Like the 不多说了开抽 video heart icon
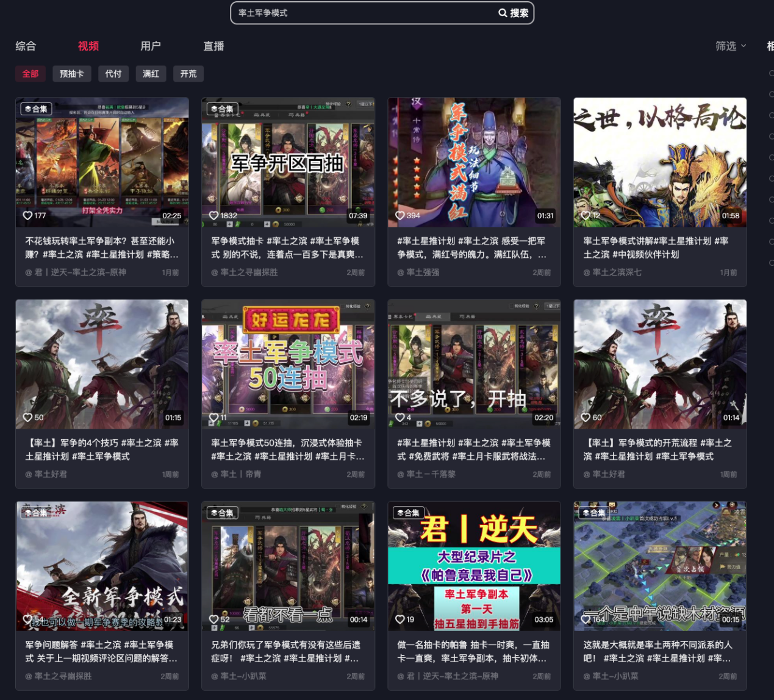The height and width of the screenshot is (700, 774). (400, 418)
